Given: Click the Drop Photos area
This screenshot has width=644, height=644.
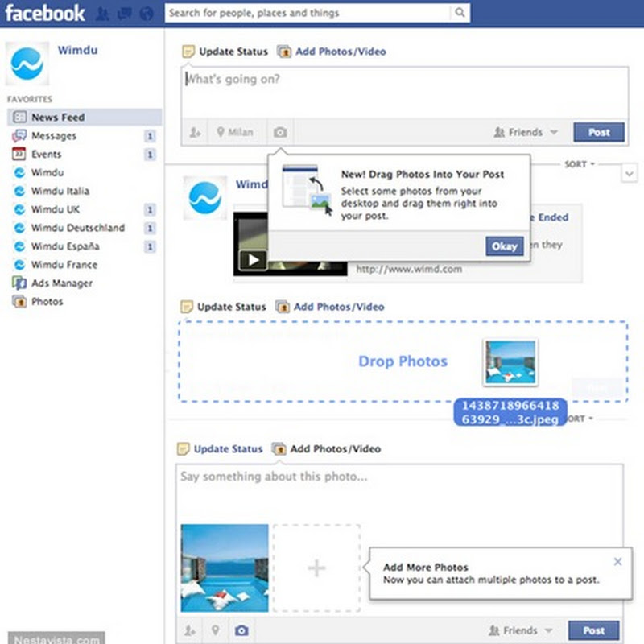Looking at the screenshot, I should 403,361.
